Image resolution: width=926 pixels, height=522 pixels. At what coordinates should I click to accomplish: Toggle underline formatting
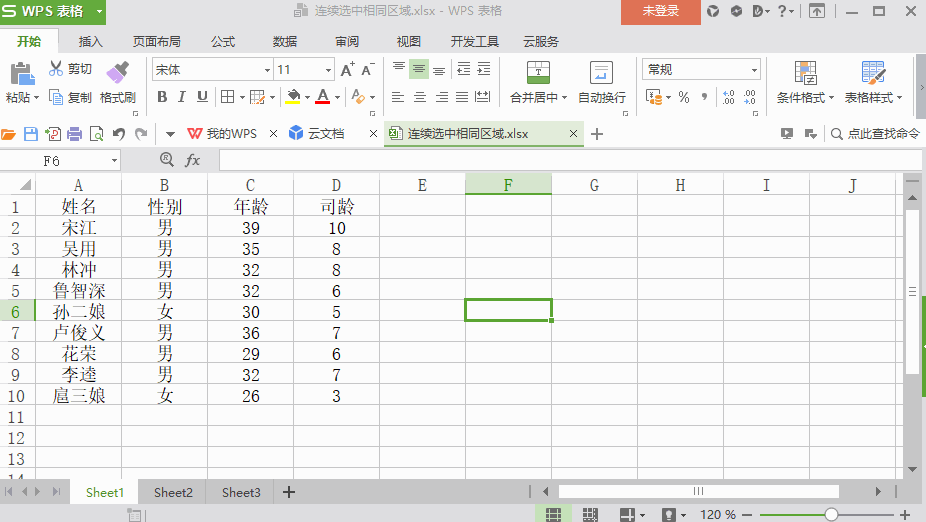202,97
